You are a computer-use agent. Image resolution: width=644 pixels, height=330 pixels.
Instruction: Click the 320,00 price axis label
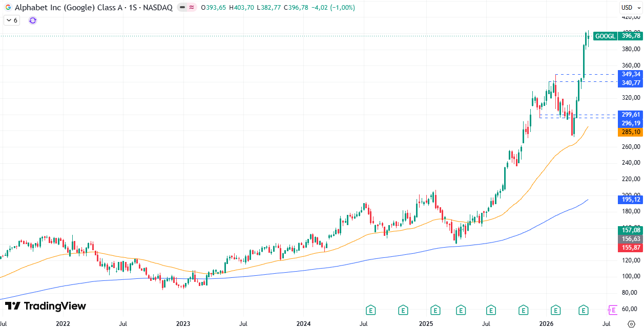631,98
